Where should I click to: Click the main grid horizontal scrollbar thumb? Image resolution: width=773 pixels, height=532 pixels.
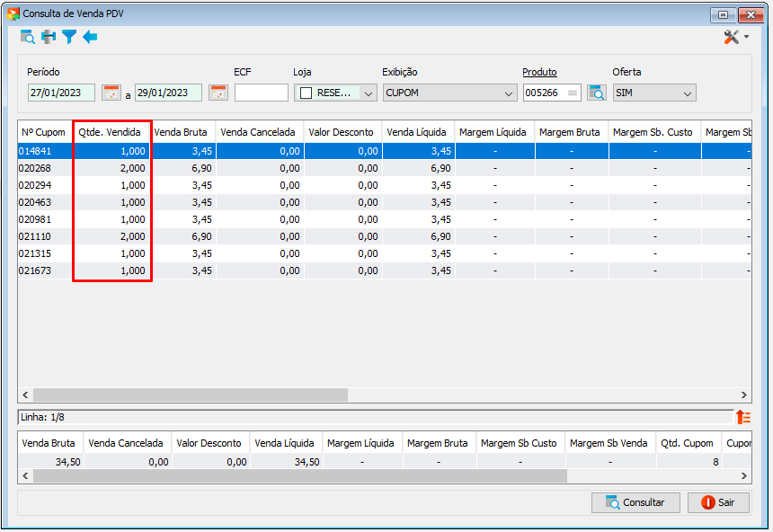pyautogui.click(x=191, y=395)
